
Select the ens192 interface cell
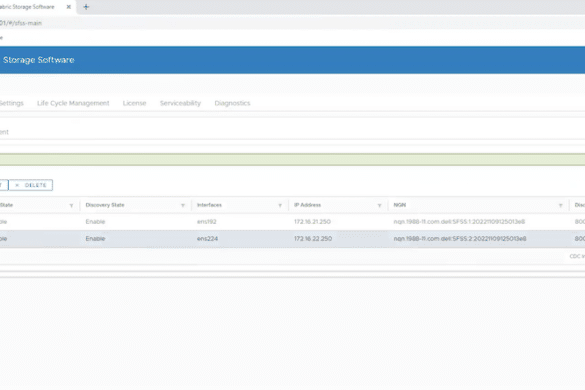click(x=207, y=222)
